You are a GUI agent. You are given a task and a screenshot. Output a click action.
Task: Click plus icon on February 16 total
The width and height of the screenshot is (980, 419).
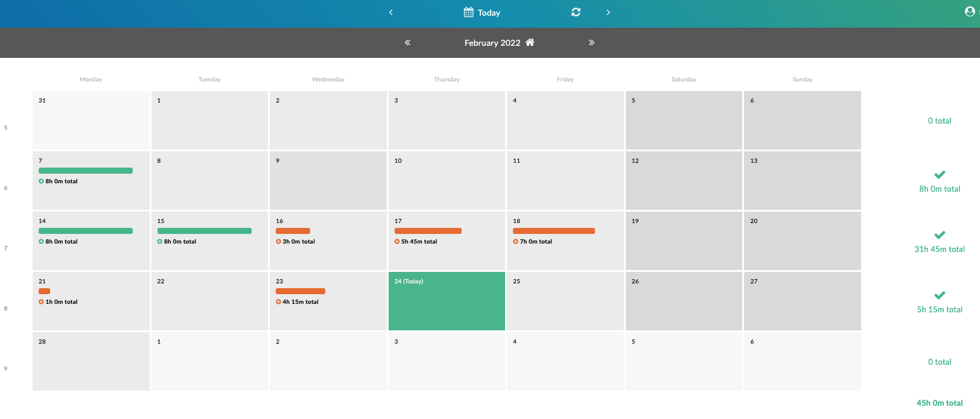[x=278, y=242]
